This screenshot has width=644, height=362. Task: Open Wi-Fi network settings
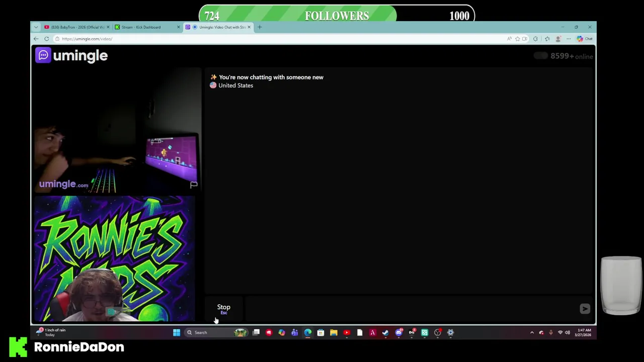pyautogui.click(x=560, y=332)
